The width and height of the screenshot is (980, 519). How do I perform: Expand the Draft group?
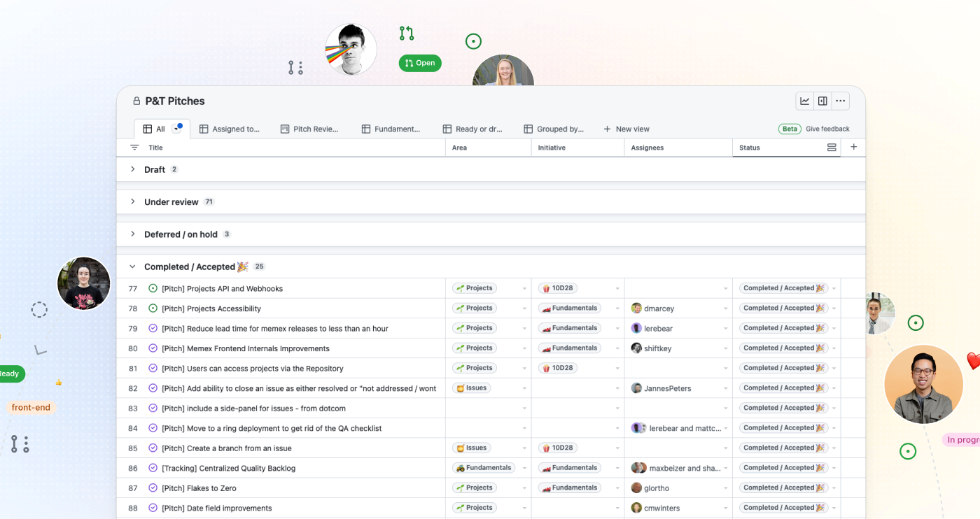(132, 169)
